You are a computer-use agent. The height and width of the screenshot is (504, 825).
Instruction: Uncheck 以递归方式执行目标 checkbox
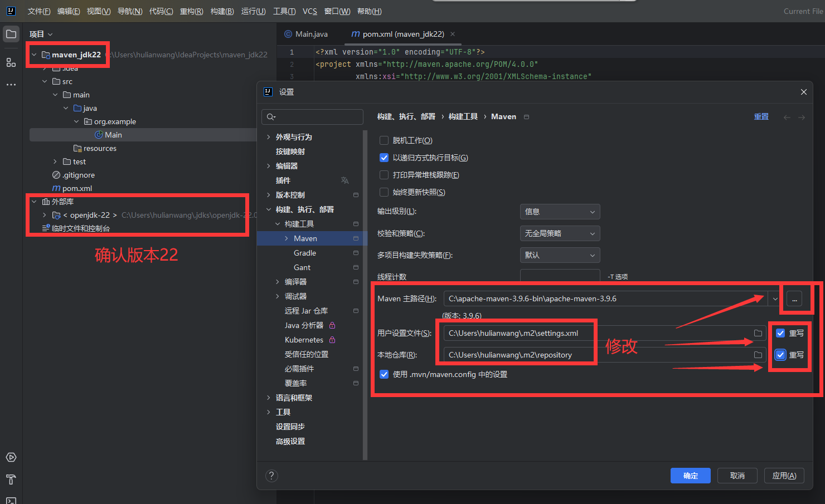[x=384, y=158]
